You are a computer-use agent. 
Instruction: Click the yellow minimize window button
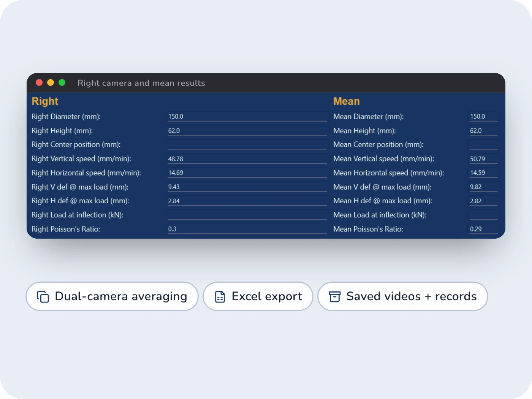[51, 82]
